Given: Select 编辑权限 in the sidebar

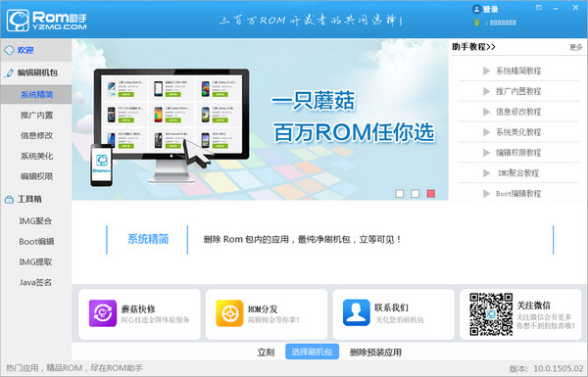Looking at the screenshot, I should point(36,176).
